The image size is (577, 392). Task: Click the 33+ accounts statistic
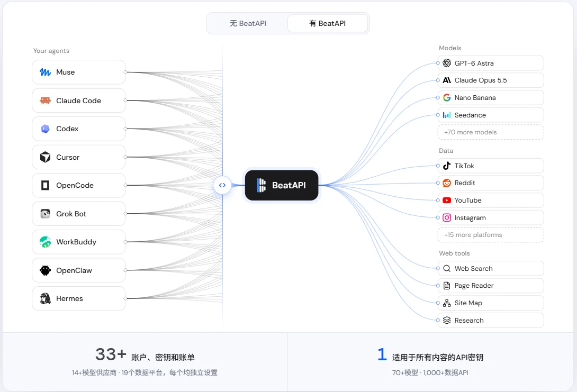111,354
